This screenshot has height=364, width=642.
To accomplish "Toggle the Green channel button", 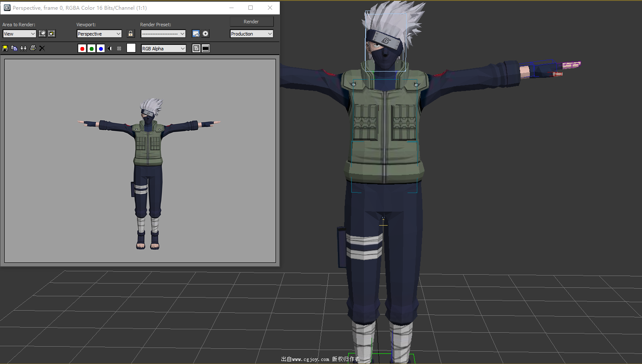I will coord(91,49).
